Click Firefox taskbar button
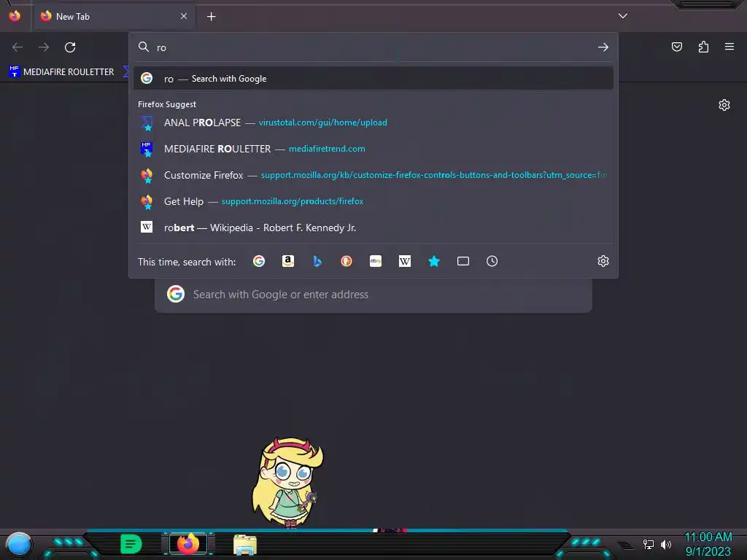Viewport: 747px width, 560px height. tap(188, 544)
